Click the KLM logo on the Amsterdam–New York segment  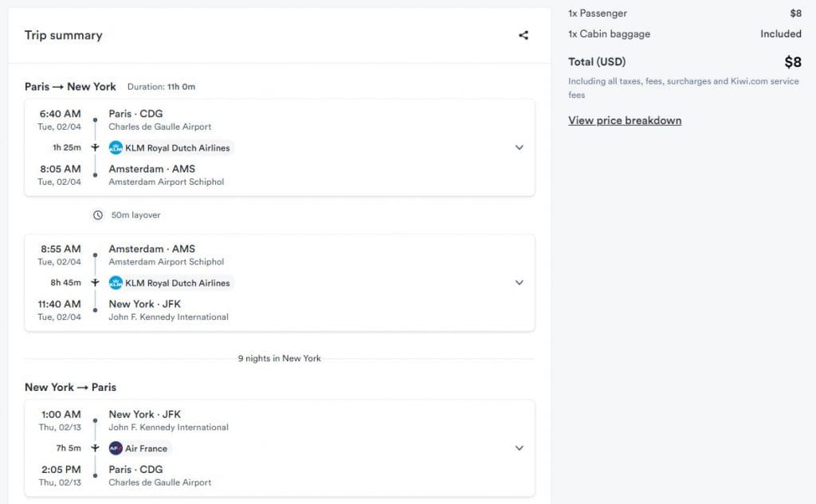pyautogui.click(x=115, y=283)
